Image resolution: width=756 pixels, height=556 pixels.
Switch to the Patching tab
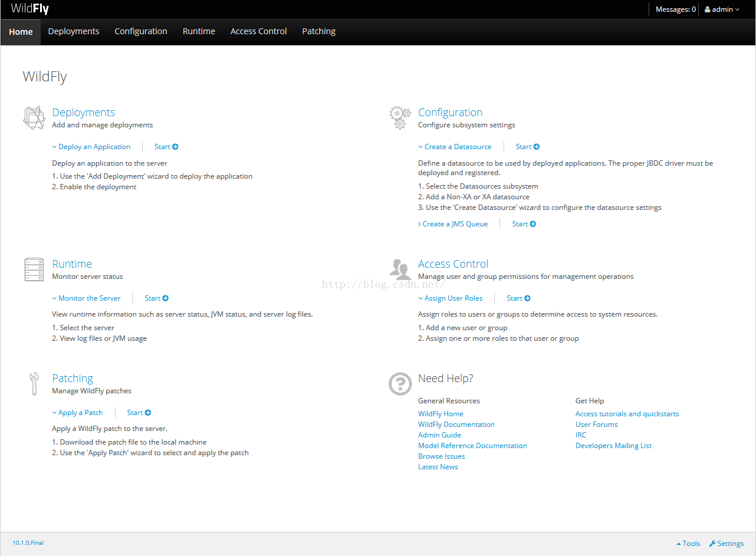tap(319, 32)
